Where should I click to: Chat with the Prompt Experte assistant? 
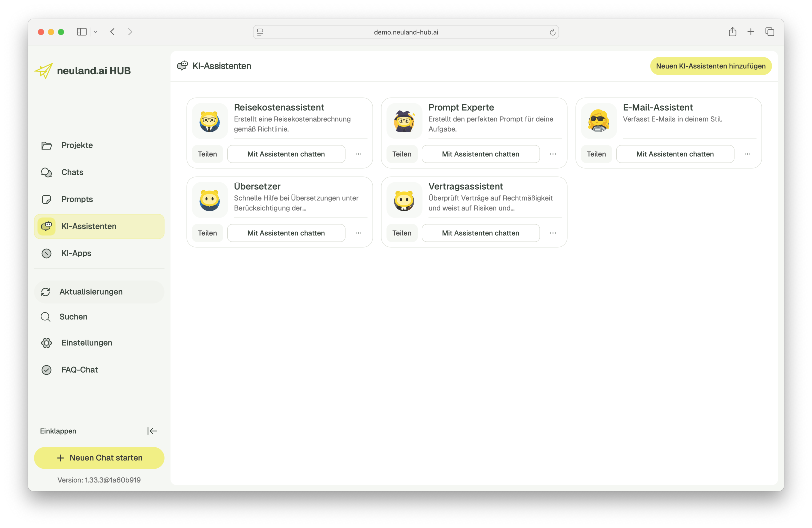click(x=481, y=154)
